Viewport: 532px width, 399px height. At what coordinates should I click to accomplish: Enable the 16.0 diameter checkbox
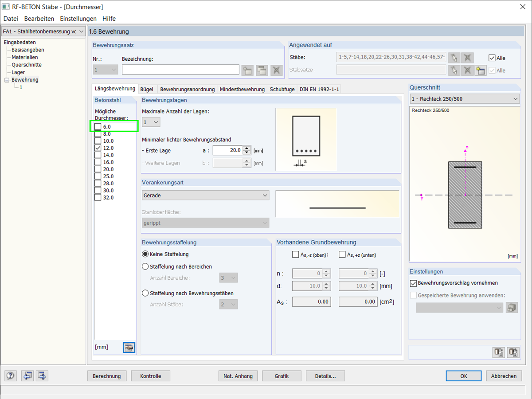click(x=98, y=162)
